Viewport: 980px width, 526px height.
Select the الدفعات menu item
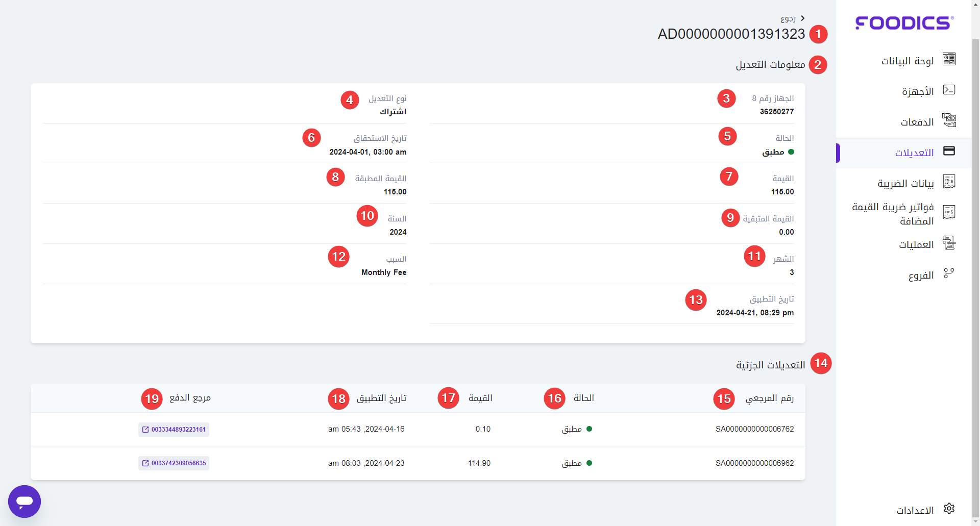click(917, 122)
